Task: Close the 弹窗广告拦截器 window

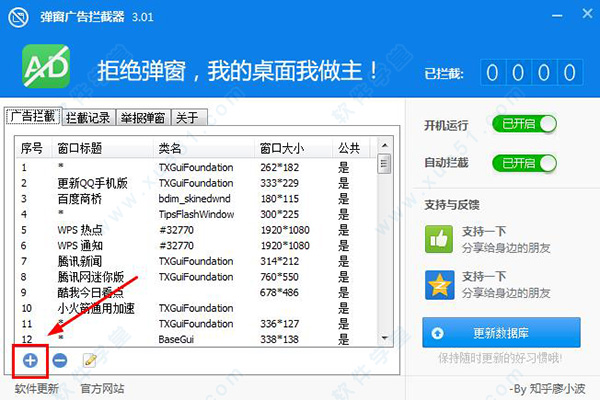Action: pos(587,14)
